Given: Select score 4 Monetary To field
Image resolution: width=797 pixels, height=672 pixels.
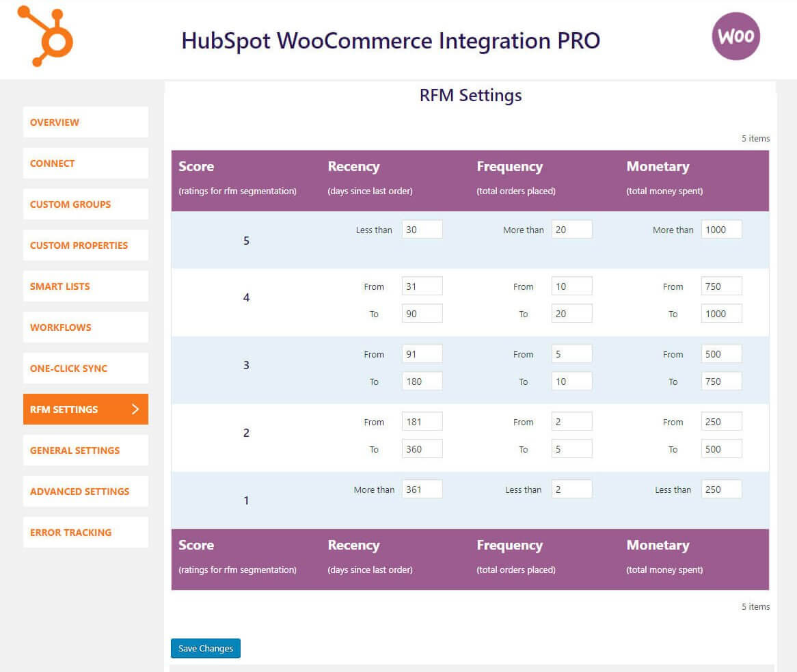Looking at the screenshot, I should pos(721,314).
